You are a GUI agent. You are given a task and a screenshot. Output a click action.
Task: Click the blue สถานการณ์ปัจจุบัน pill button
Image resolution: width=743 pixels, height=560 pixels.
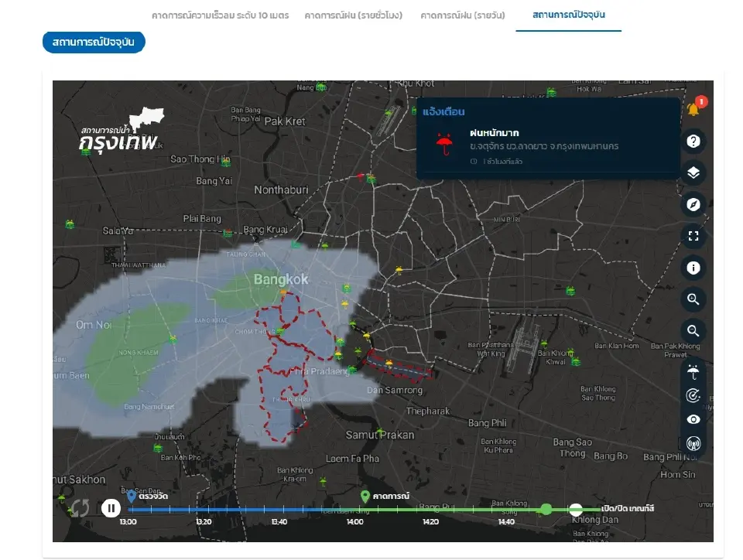pos(94,42)
